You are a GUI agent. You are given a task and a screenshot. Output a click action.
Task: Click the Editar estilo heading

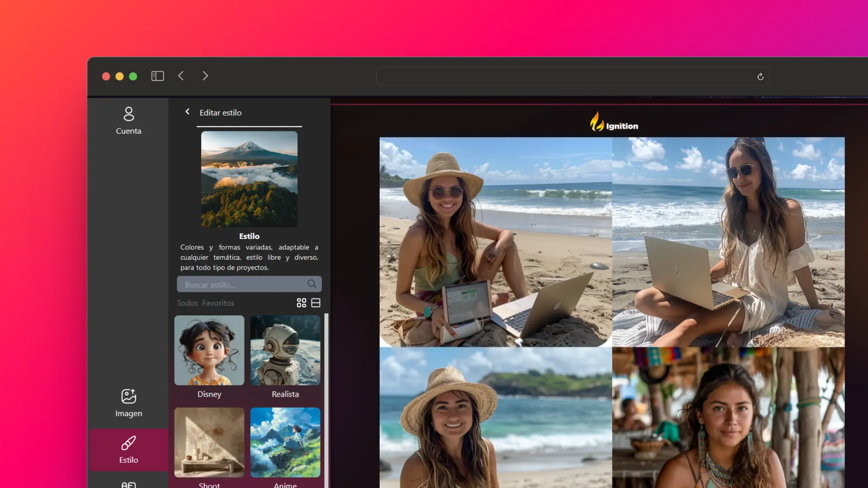[221, 113]
